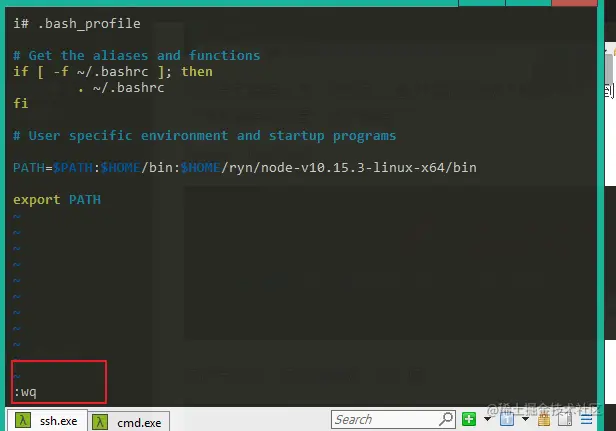Click the ":wq" vim command line

point(25,392)
